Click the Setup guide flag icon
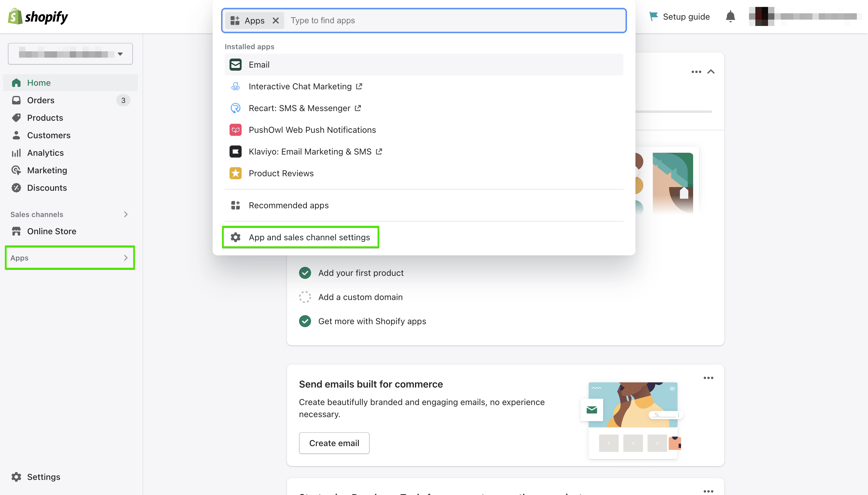The image size is (868, 495). point(653,16)
